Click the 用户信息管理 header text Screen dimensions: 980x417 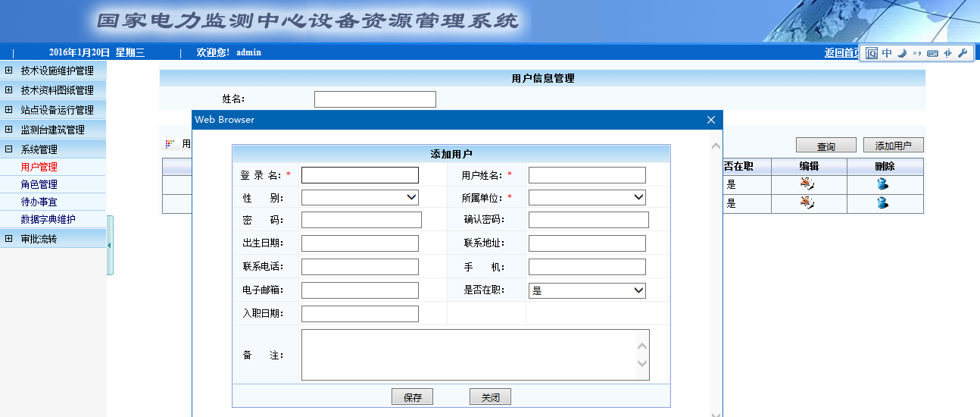543,77
